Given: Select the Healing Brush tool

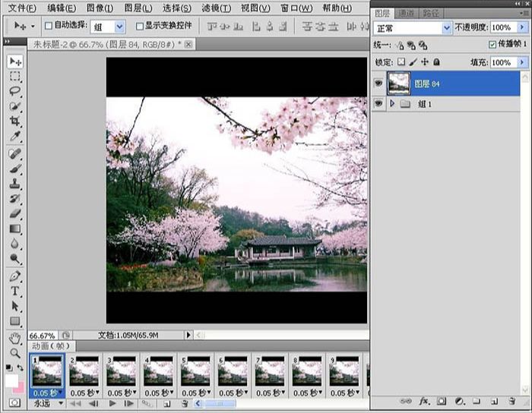Looking at the screenshot, I should pos(15,154).
